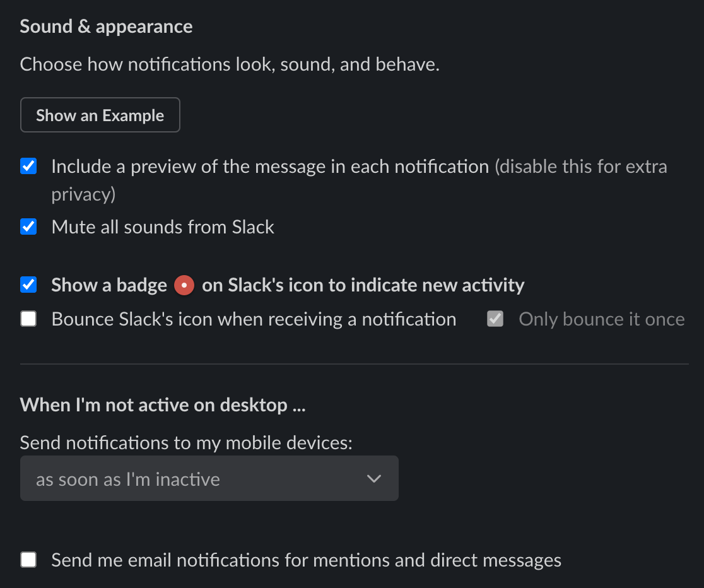Screen dimensions: 704x588
Task: Click 'on Slack's icon to indicate new activity' text
Action: pos(363,285)
